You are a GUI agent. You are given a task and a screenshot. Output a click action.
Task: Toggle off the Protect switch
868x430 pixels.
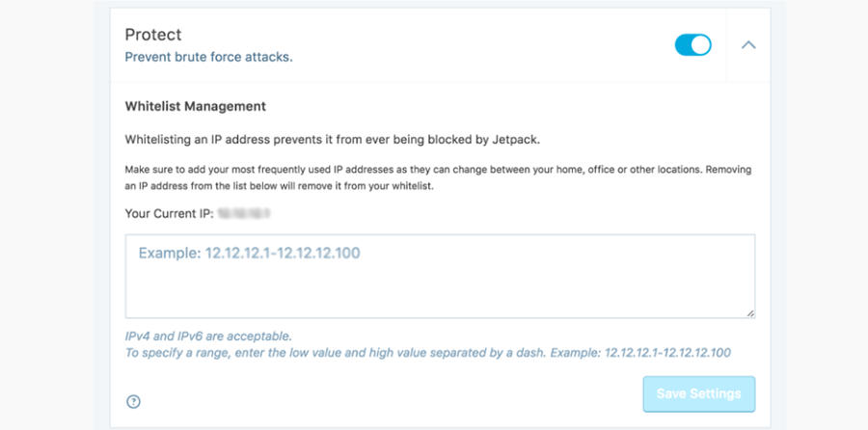point(692,45)
